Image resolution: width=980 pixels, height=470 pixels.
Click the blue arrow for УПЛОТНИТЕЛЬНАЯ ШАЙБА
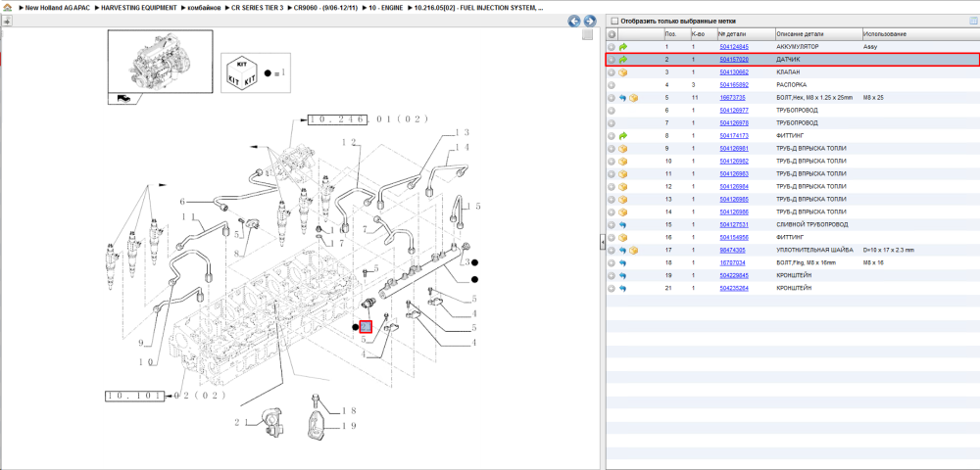(x=623, y=251)
